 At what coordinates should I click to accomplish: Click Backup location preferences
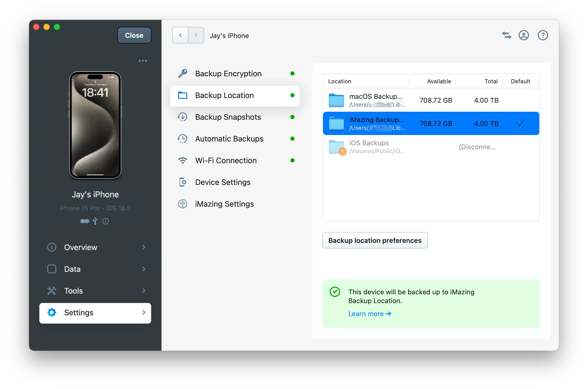pyautogui.click(x=374, y=240)
